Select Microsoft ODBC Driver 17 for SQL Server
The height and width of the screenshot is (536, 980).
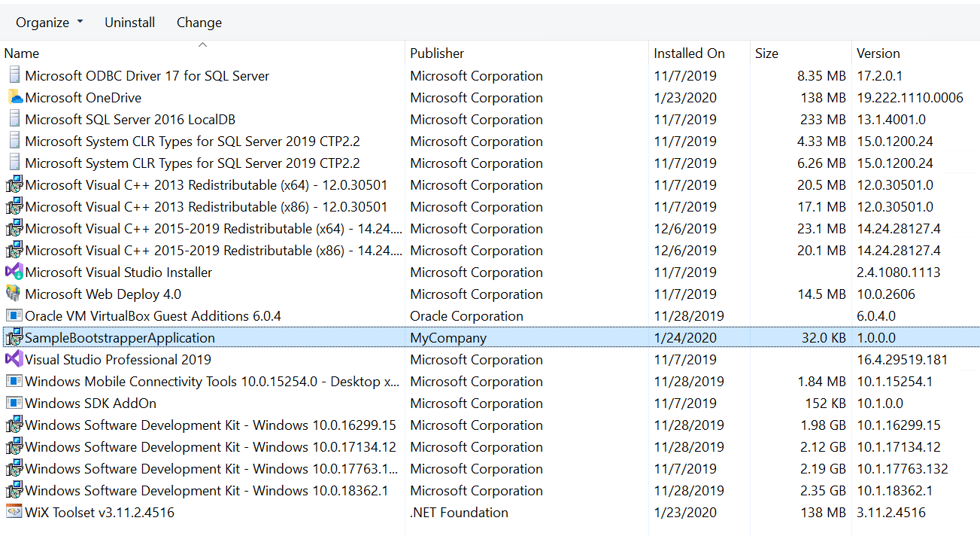(x=147, y=76)
